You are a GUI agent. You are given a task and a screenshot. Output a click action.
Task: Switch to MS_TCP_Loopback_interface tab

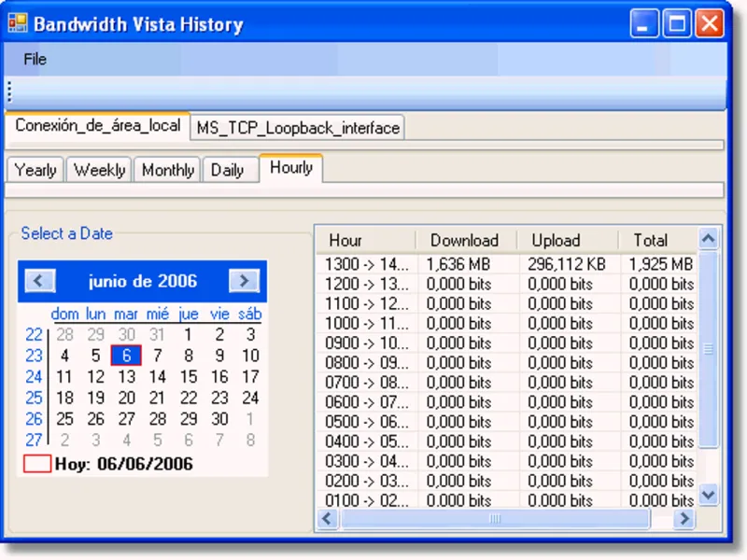click(298, 128)
